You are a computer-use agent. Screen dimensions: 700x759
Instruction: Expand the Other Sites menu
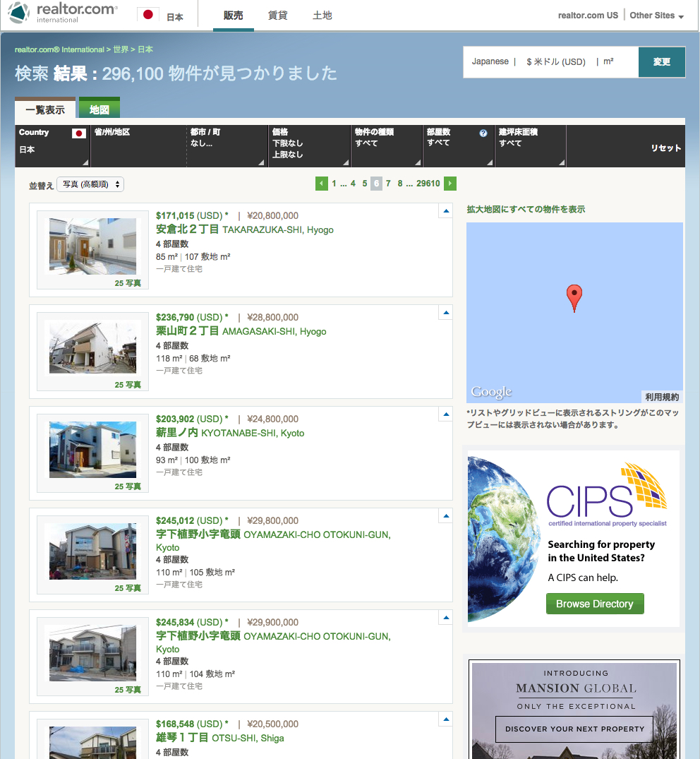click(x=656, y=16)
